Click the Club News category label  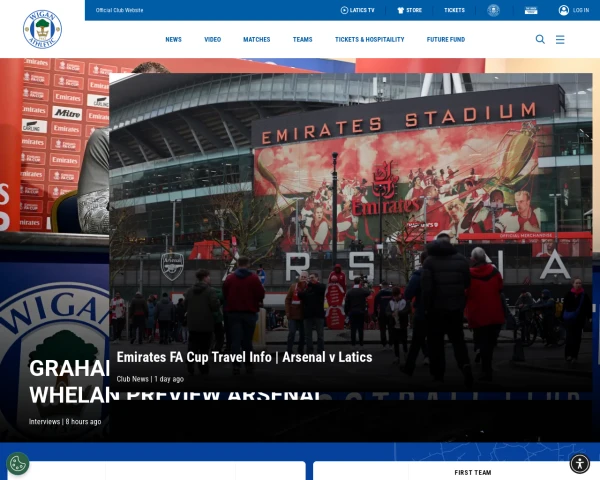pos(132,379)
